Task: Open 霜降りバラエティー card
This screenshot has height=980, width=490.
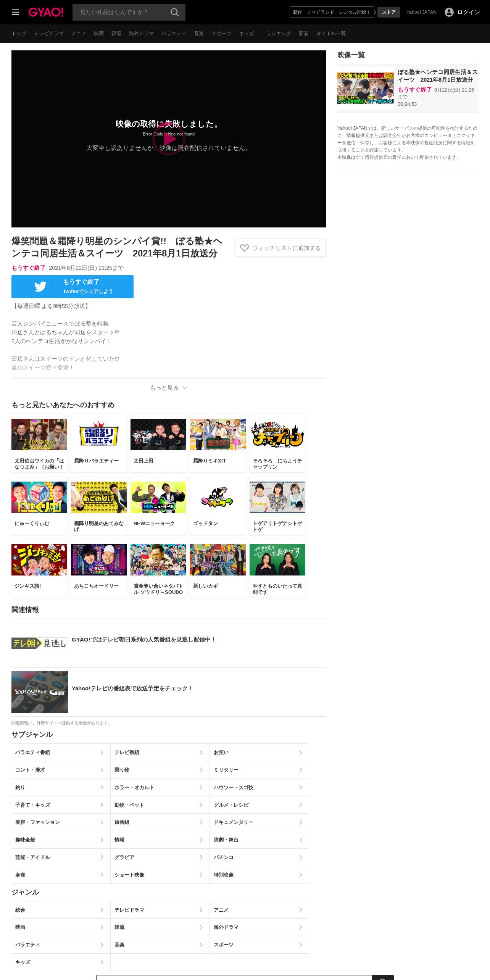Action: pyautogui.click(x=99, y=443)
